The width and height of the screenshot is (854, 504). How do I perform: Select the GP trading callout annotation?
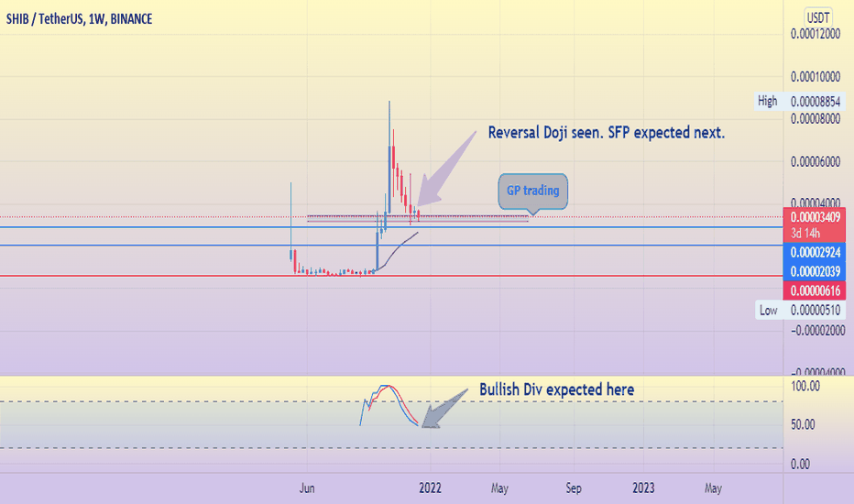tap(532, 192)
